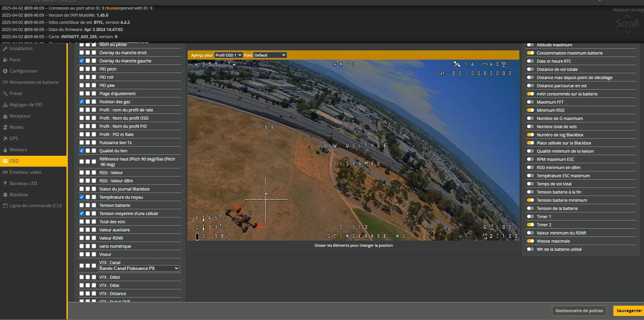Click the GPS satellite icon in sidebar

[x=5, y=138]
